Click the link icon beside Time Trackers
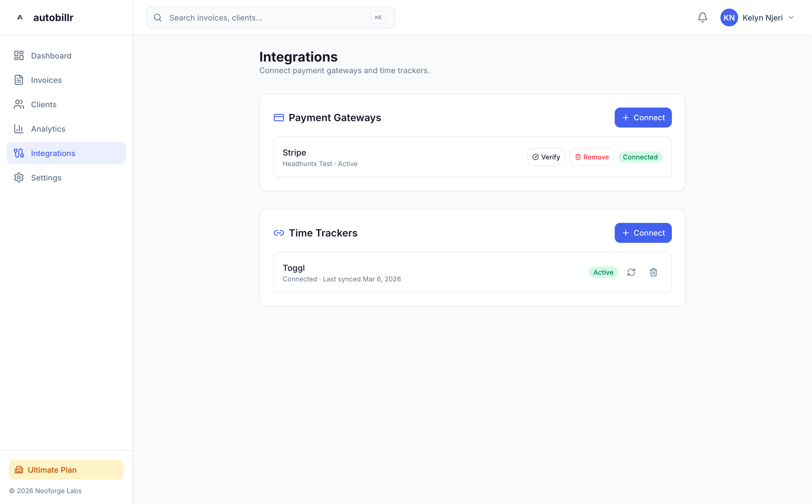The height and width of the screenshot is (504, 812). [279, 233]
